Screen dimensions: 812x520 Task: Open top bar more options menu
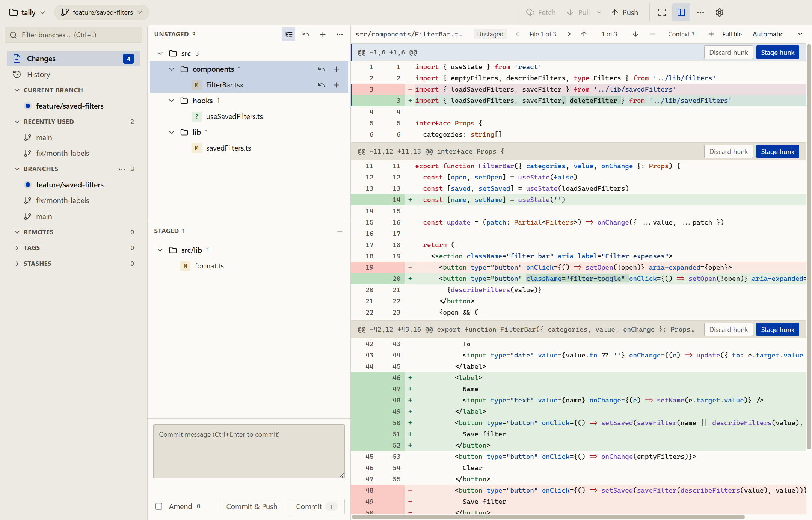700,12
